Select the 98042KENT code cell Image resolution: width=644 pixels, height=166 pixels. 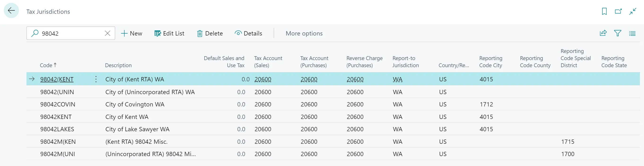coord(56,117)
